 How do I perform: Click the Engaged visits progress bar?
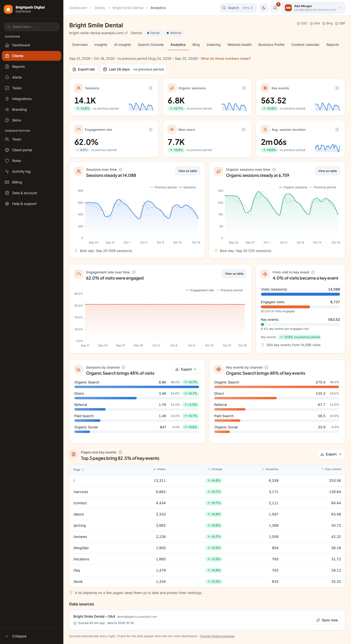[300, 307]
